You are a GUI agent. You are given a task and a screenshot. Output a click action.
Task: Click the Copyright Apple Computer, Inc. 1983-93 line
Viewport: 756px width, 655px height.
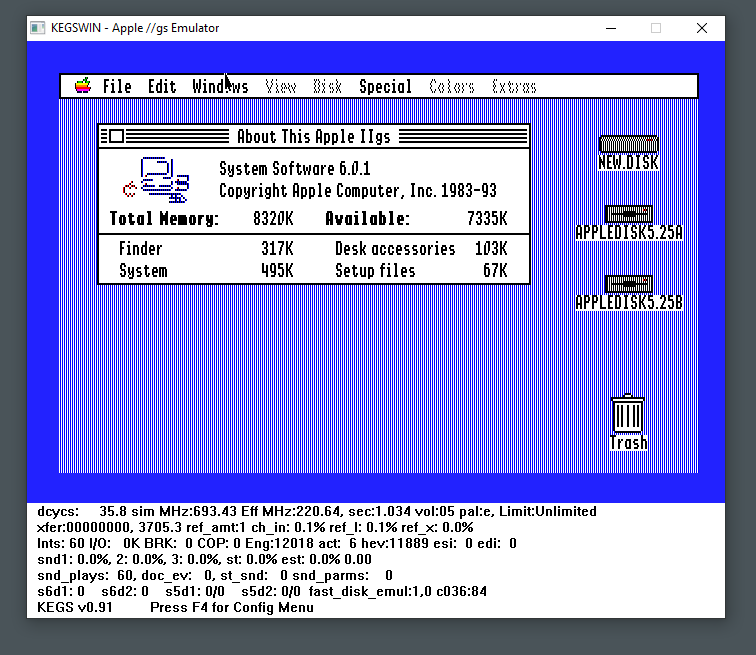point(358,191)
